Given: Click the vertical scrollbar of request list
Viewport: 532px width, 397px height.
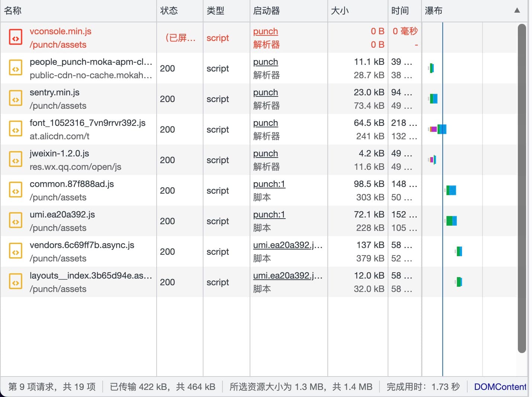Looking at the screenshot, I should pos(522,186).
